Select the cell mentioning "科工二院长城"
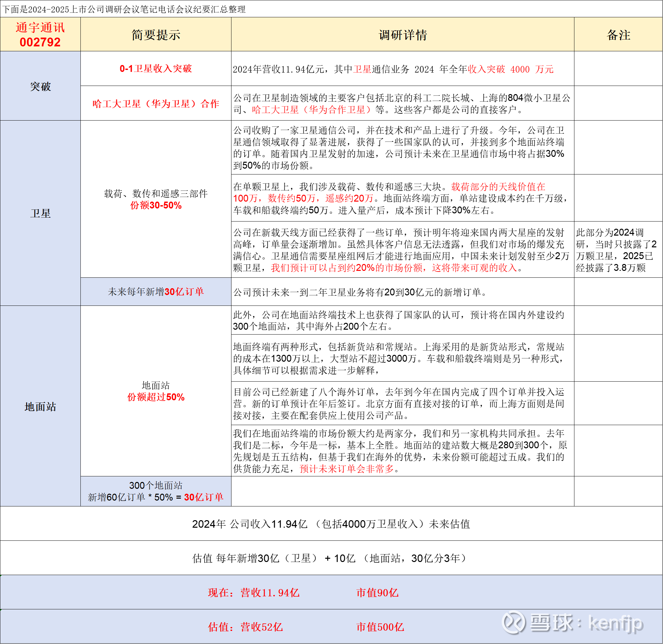663x644 pixels. coord(403,104)
